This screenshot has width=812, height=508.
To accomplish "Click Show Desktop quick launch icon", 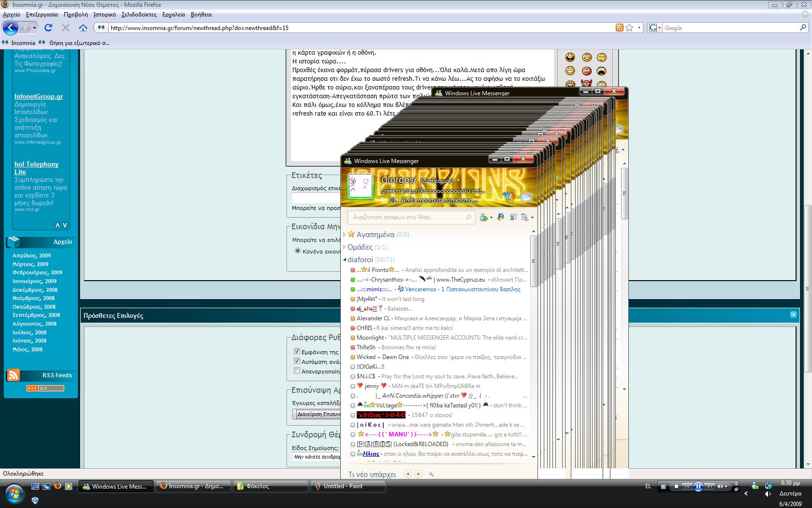I will click(x=35, y=486).
